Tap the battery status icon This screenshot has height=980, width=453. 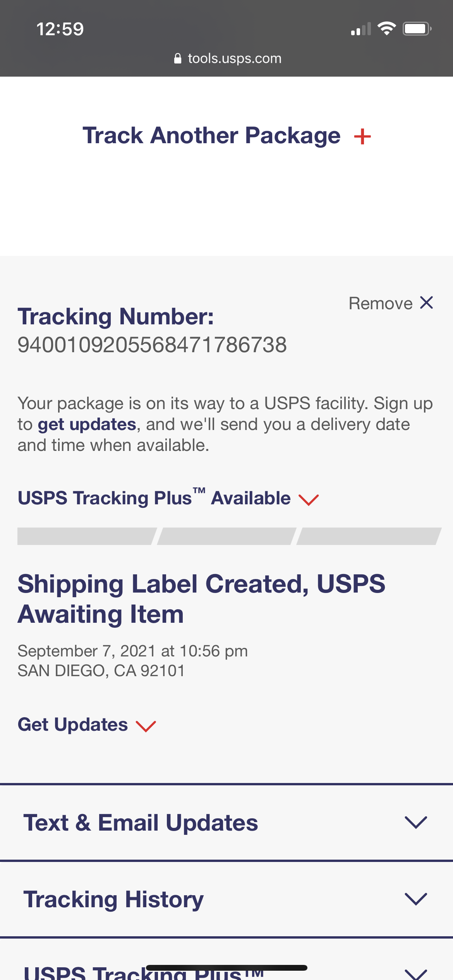point(417,29)
